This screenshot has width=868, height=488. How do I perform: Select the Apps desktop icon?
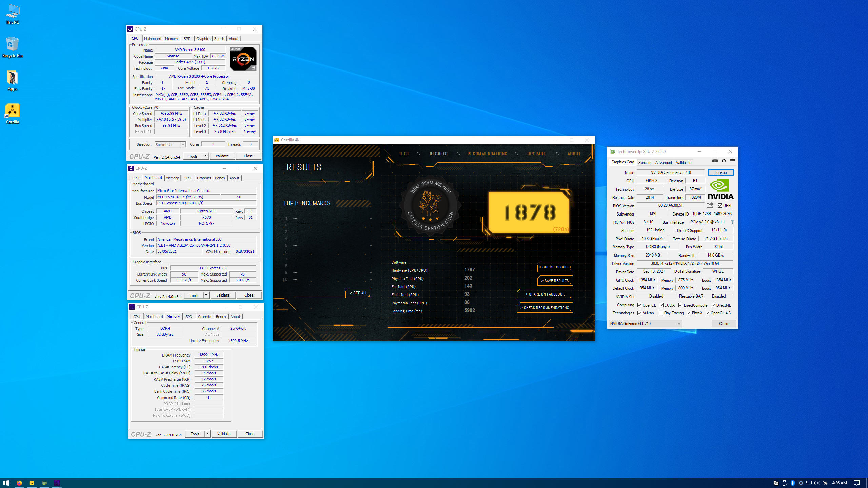coord(13,81)
